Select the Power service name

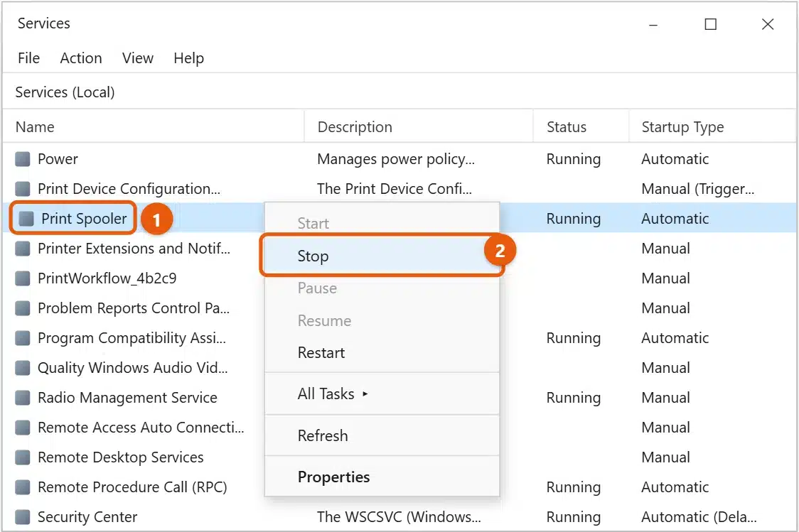pos(58,159)
